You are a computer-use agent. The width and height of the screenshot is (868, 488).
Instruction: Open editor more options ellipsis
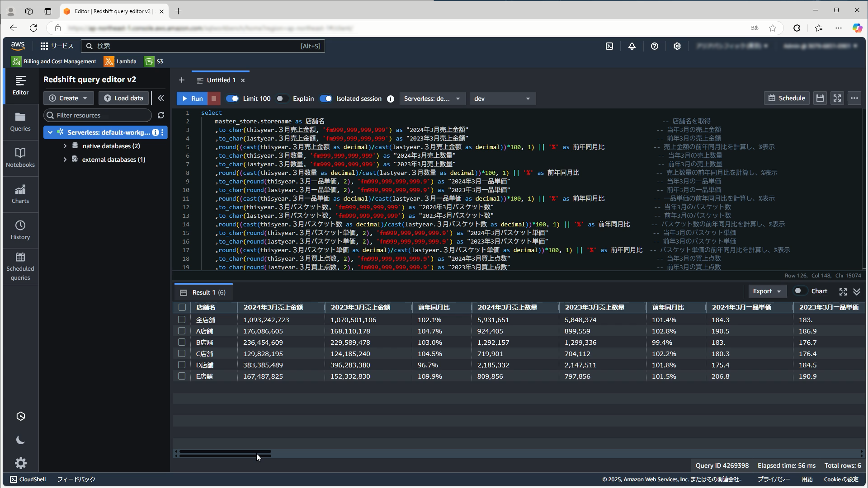tap(854, 98)
